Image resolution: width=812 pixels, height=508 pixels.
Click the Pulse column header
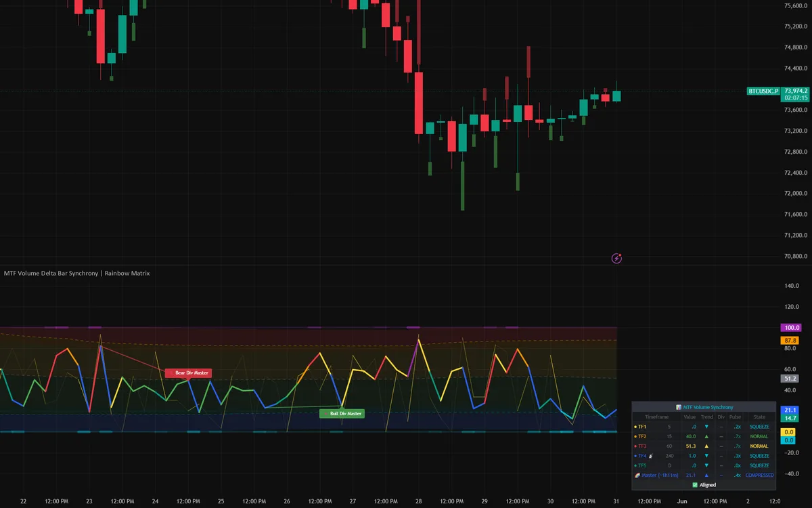pos(735,417)
